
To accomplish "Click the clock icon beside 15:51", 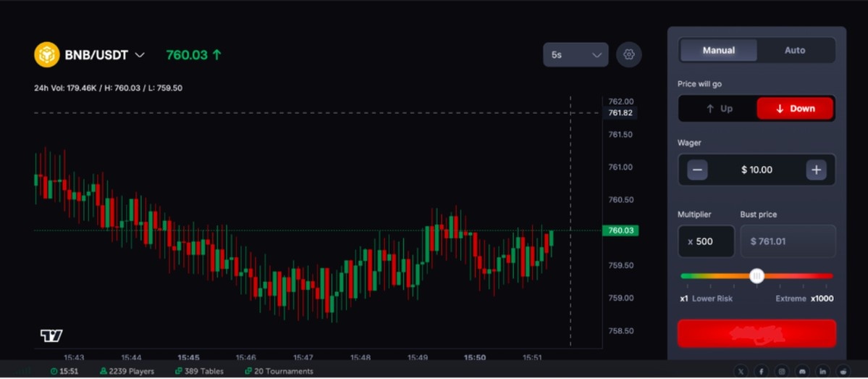I will (54, 371).
